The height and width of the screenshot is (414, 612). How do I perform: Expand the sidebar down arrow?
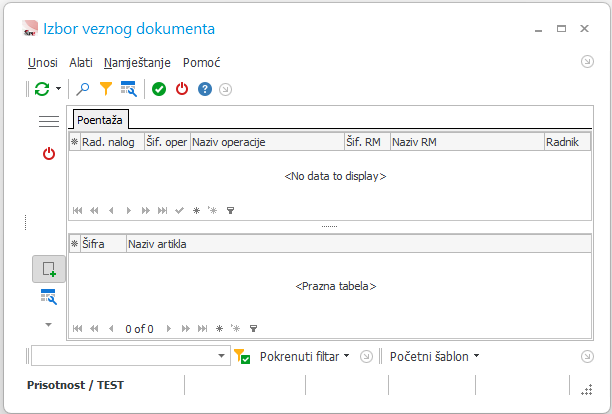point(48,325)
